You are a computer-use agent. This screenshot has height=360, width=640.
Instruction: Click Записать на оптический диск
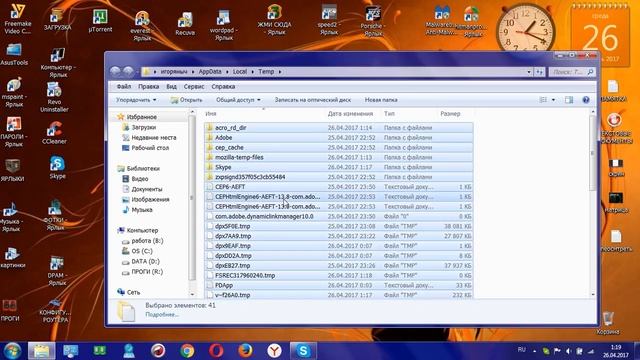coord(313,100)
